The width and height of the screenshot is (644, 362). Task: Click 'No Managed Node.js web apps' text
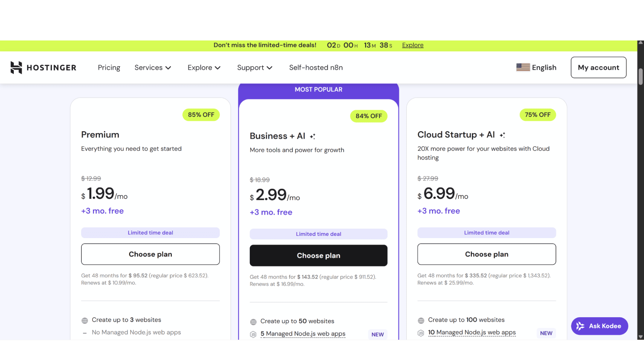tap(136, 332)
